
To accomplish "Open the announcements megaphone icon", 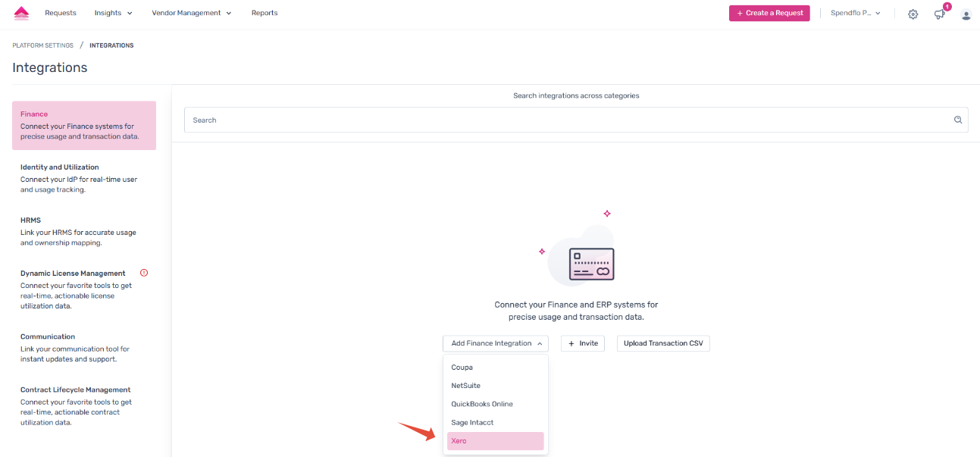I will [940, 14].
